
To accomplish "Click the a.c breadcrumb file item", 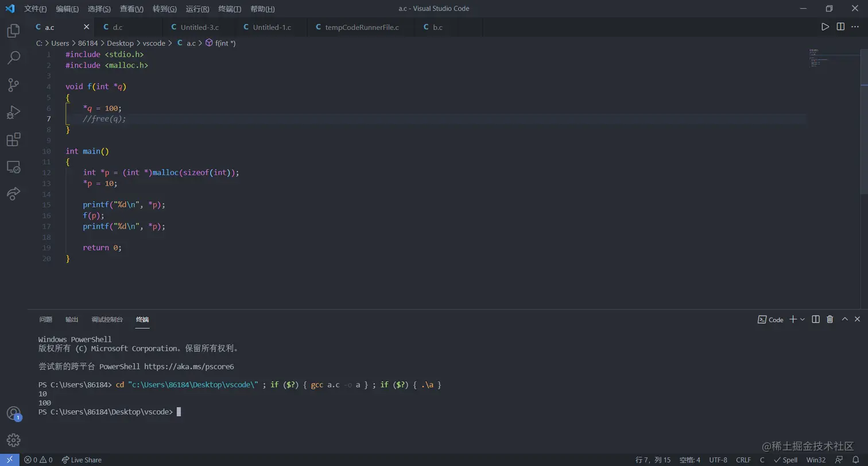I will 186,43.
